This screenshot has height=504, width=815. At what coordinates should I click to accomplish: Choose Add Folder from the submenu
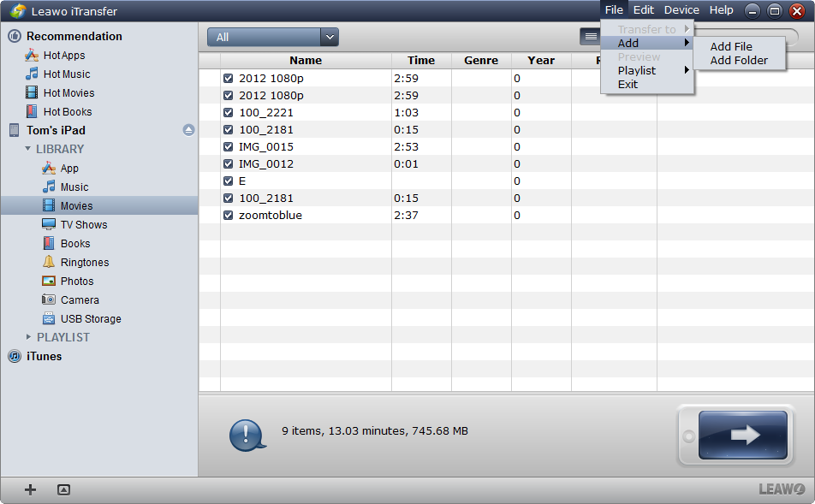(739, 60)
